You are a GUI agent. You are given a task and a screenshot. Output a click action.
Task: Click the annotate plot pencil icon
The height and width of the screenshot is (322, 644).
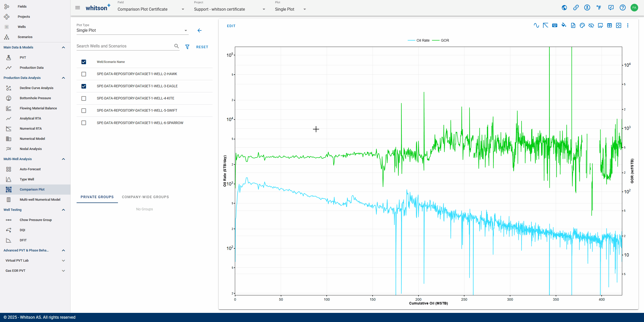tap(600, 25)
